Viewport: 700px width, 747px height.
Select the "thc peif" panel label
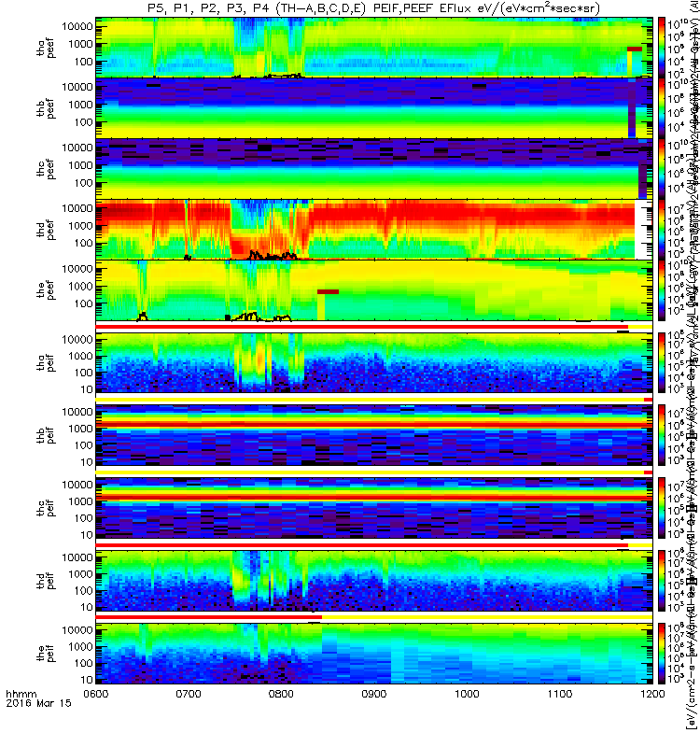coord(46,508)
